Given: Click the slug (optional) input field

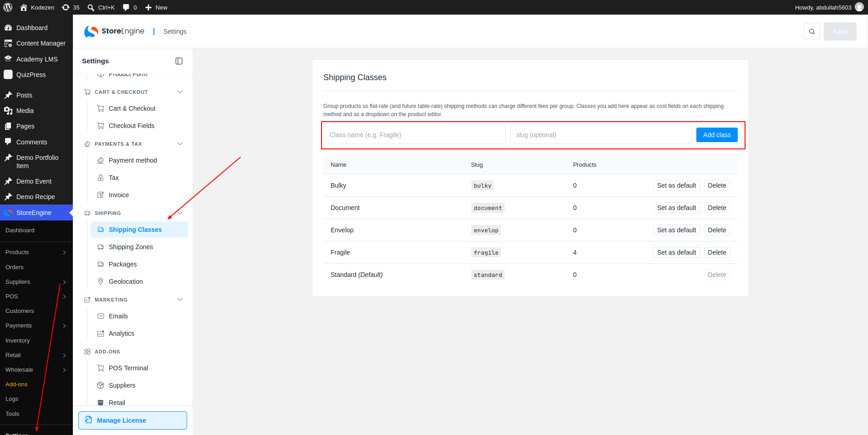Looking at the screenshot, I should [x=601, y=135].
